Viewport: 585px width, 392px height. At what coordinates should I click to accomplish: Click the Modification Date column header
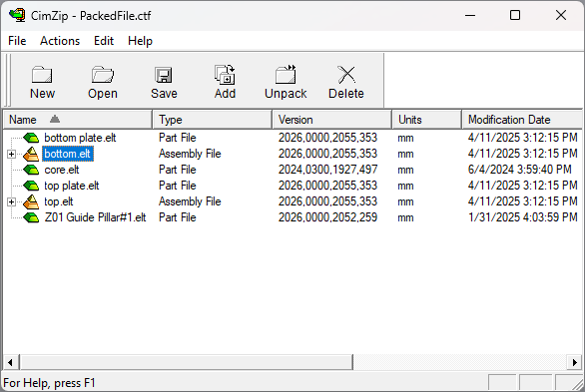point(522,120)
